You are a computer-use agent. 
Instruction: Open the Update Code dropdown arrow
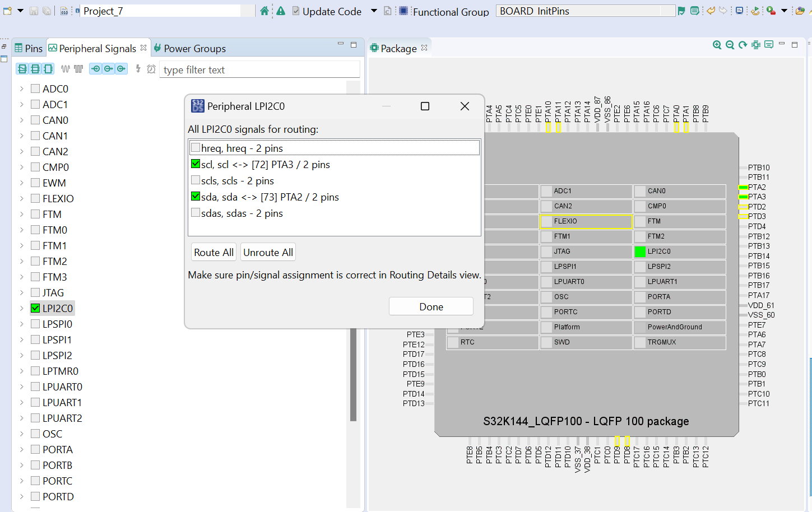point(374,11)
